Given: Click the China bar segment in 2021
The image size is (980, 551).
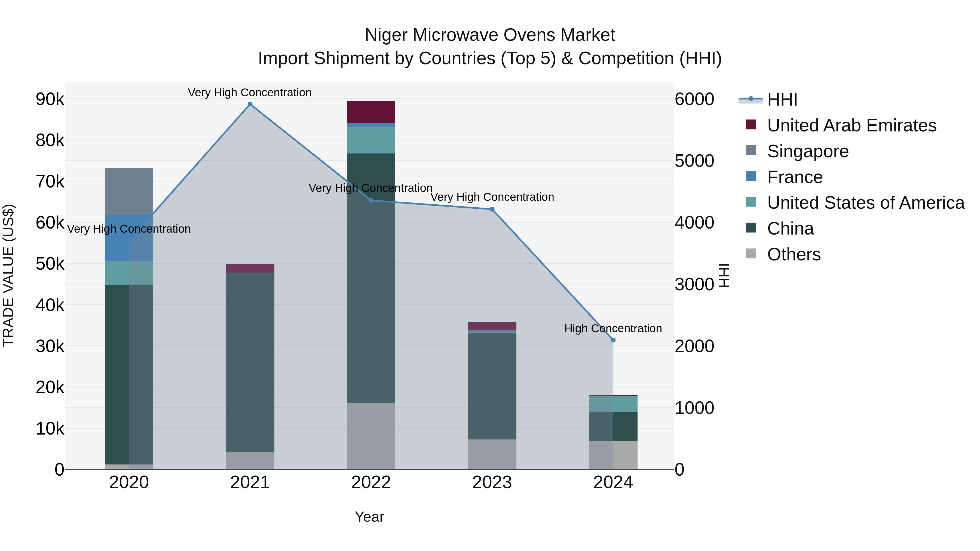Looking at the screenshot, I should pyautogui.click(x=250, y=362).
